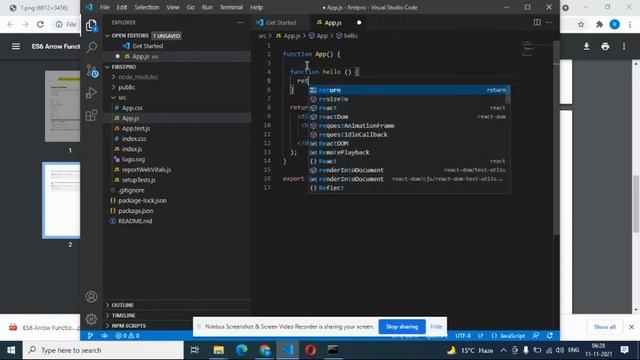Close the browser download bar
Image resolution: width=640 pixels, height=360 pixels.
631,327
